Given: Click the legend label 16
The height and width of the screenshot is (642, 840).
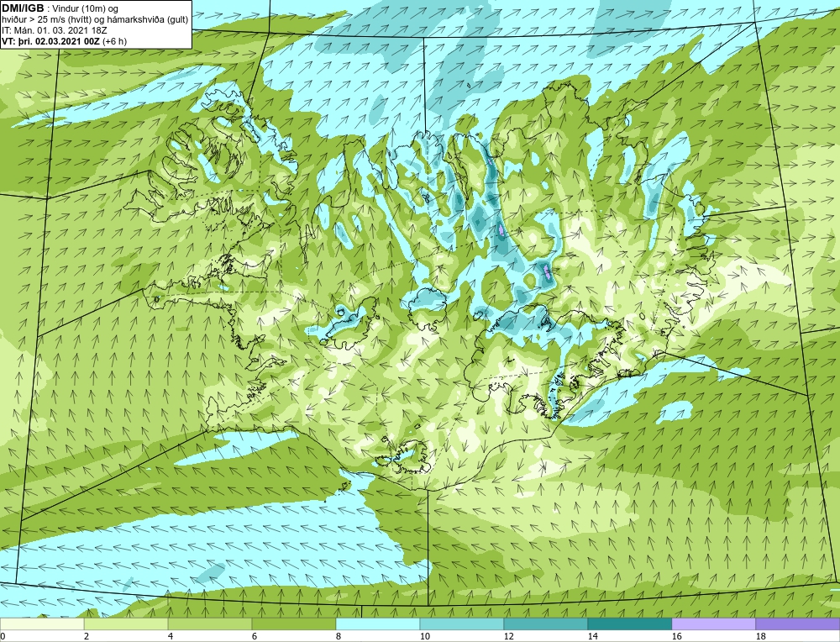Looking at the screenshot, I should 676,636.
